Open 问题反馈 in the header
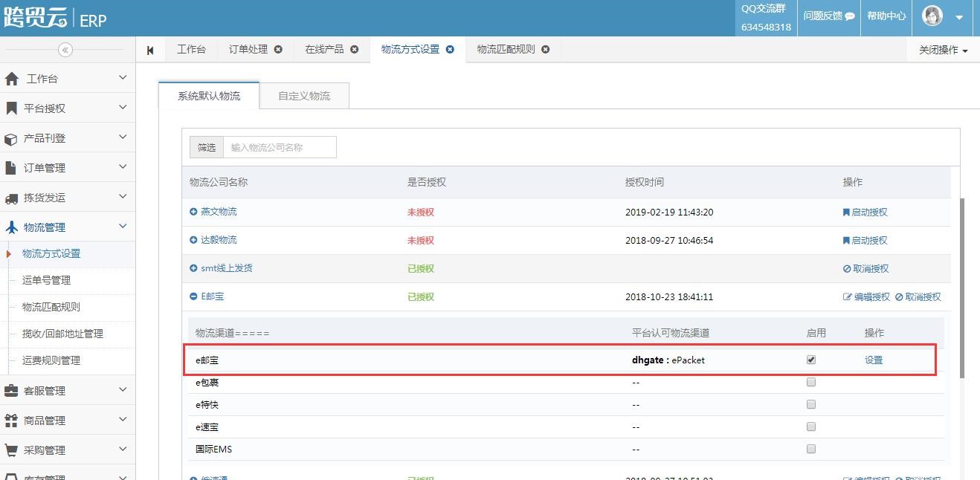Viewport: 980px width, 480px height. coord(829,16)
